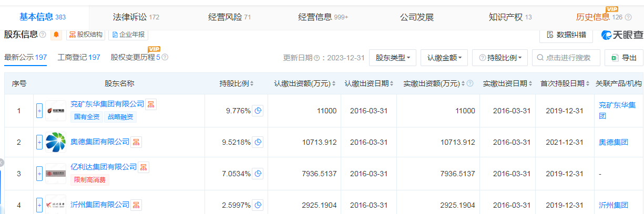Image resolution: width=644 pixels, height=214 pixels.
Task: Open the 股权结构 chart button
Action: click(x=85, y=35)
